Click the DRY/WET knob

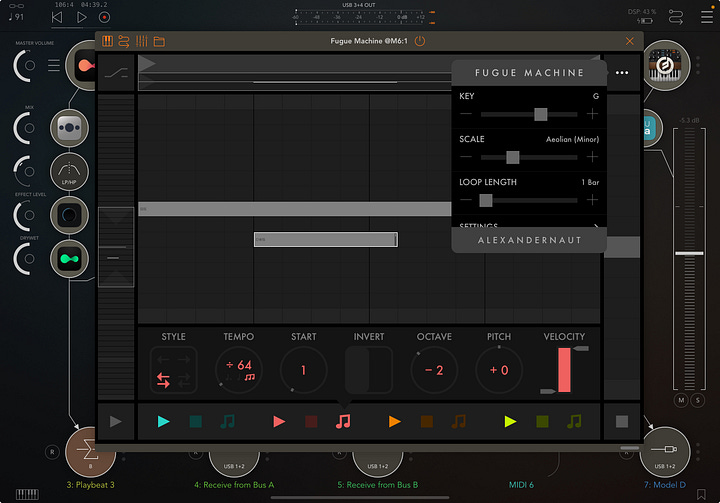tap(24, 259)
